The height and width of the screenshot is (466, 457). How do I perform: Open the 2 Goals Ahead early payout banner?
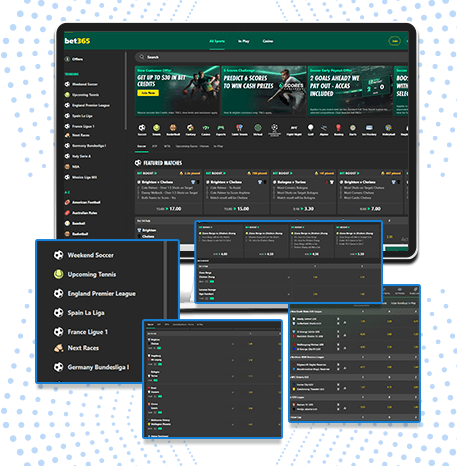pyautogui.click(x=350, y=91)
